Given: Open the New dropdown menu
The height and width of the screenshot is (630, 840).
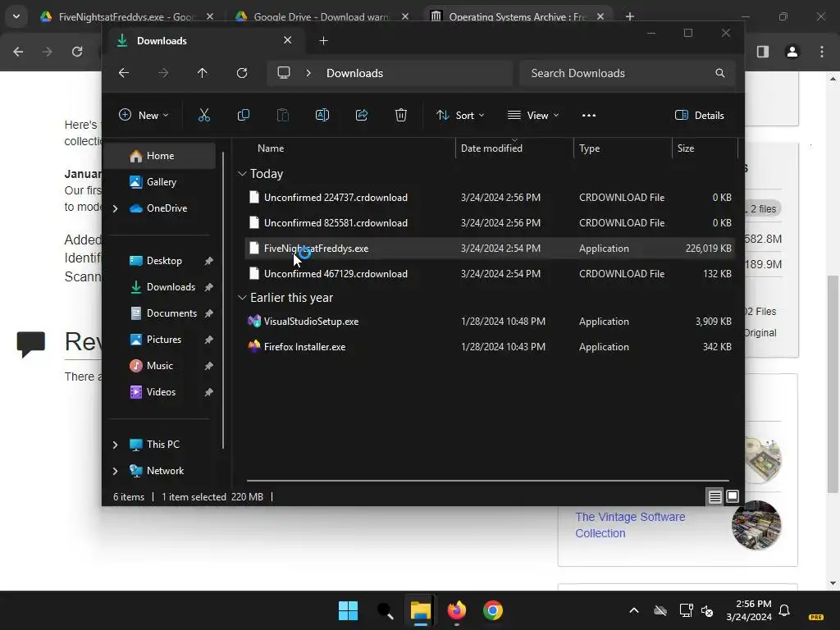Looking at the screenshot, I should pyautogui.click(x=144, y=115).
